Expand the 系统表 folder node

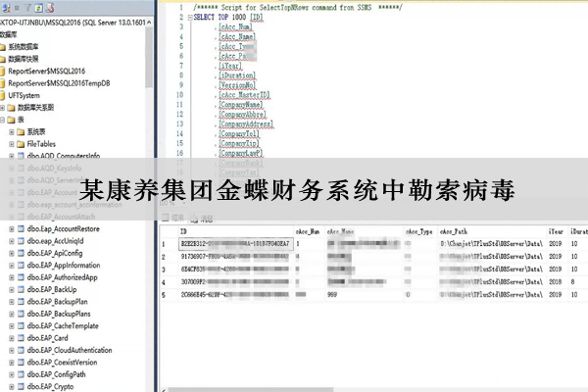[12, 132]
